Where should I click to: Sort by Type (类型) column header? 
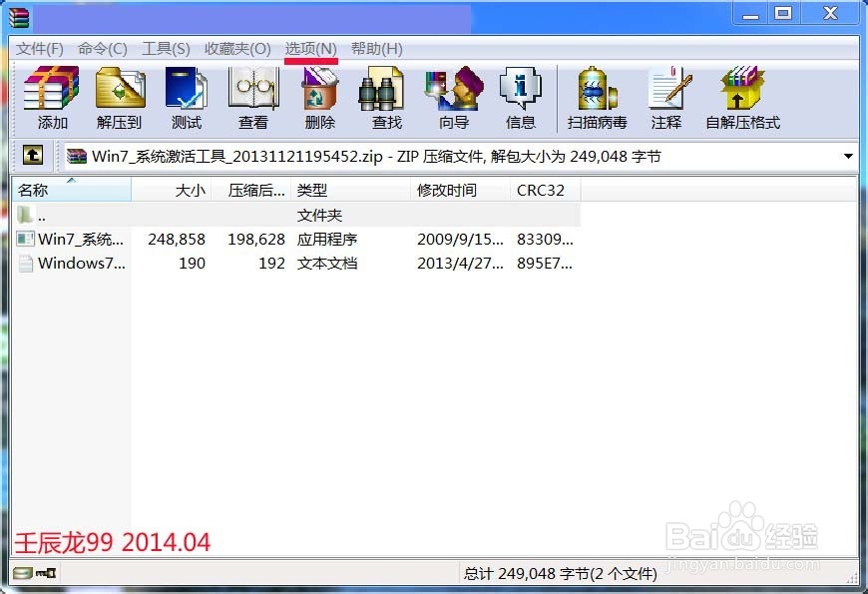click(351, 190)
